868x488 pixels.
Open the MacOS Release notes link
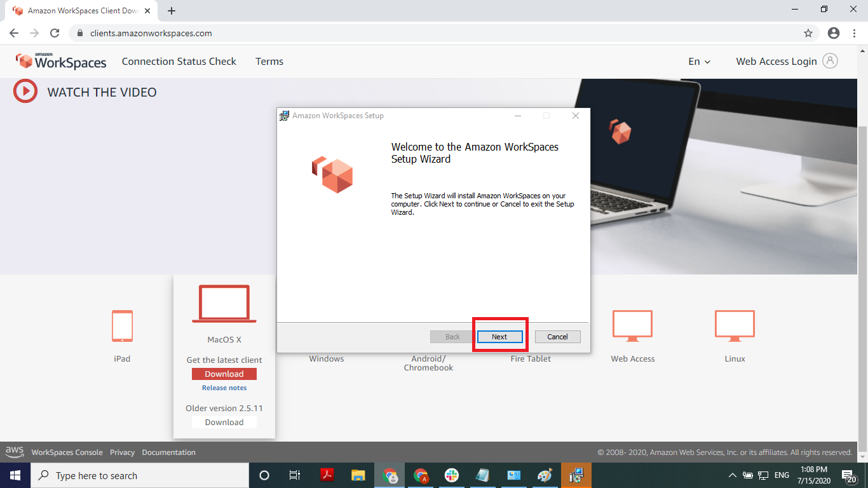224,388
